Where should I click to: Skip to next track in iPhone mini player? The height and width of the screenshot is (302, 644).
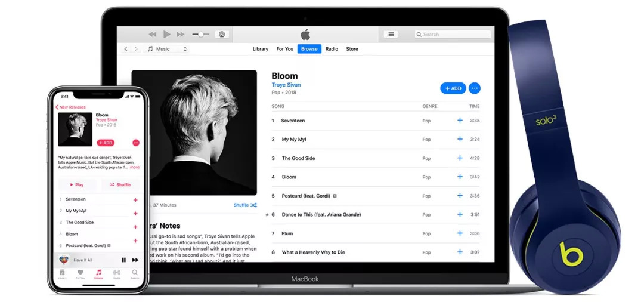(135, 260)
